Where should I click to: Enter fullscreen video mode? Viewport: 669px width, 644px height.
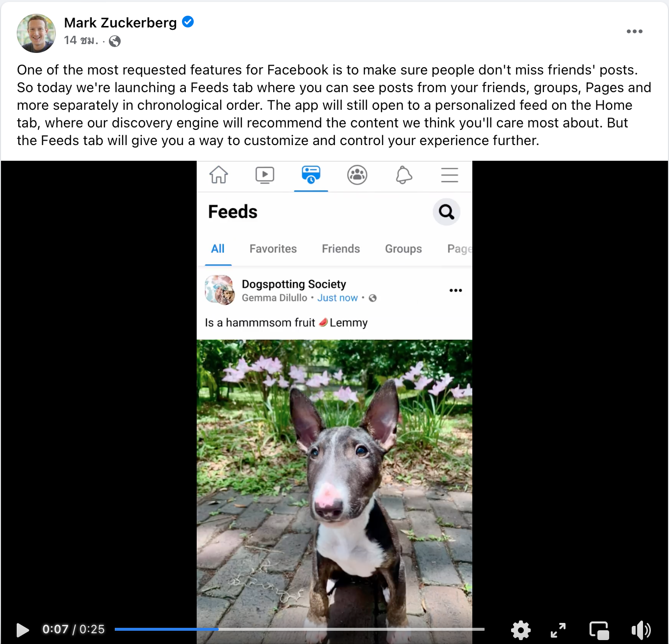(558, 630)
